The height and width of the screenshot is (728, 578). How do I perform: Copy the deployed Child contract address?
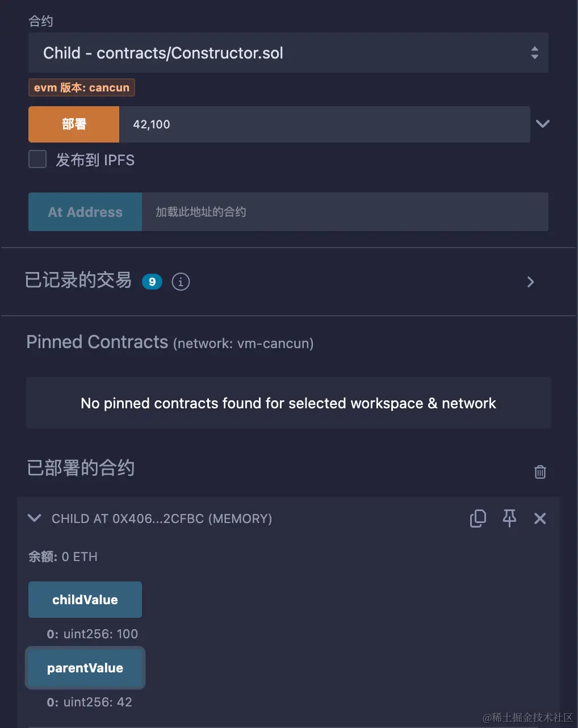pos(478,518)
